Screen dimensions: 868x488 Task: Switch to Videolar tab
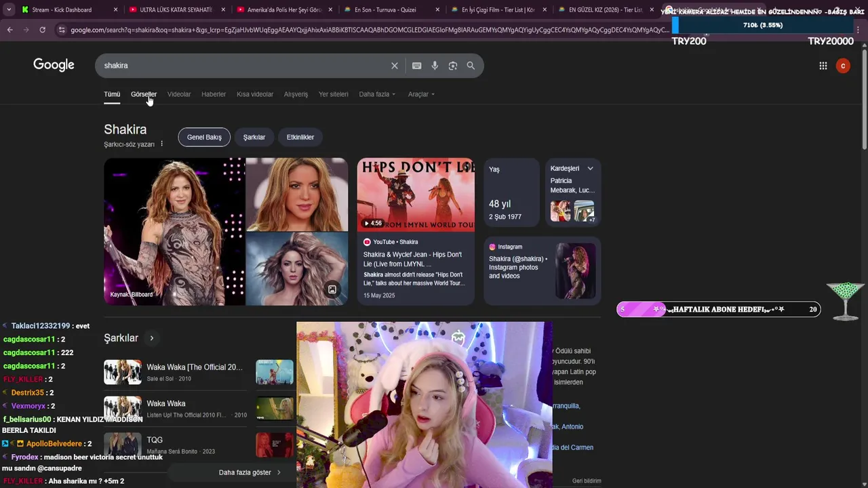(179, 94)
